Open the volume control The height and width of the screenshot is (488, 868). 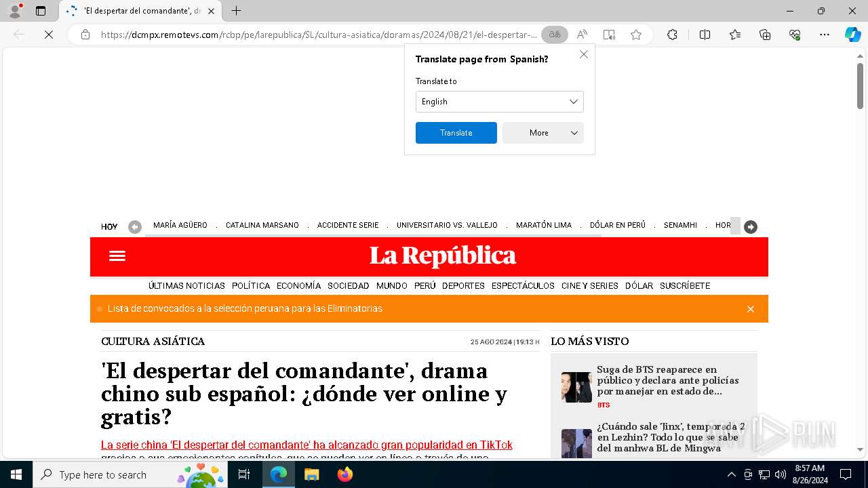click(x=780, y=474)
